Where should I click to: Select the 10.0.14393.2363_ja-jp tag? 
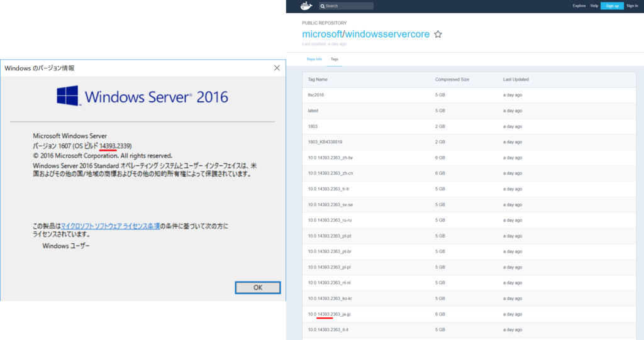click(x=329, y=314)
